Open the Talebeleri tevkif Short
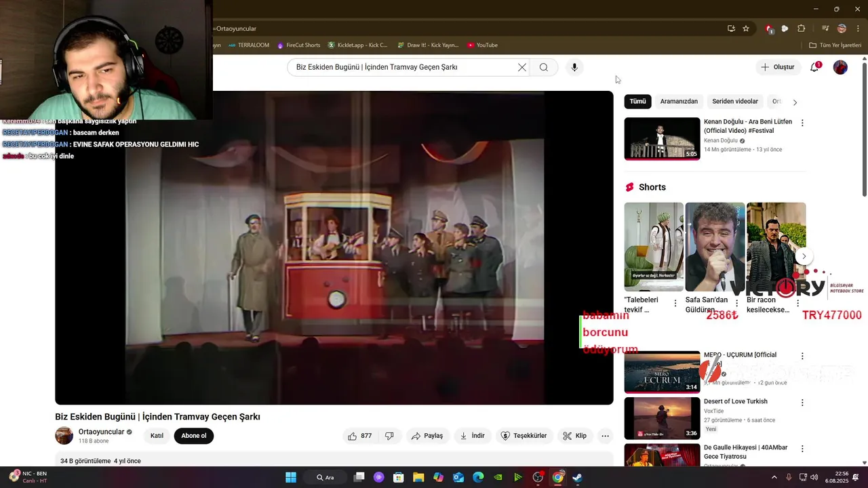 point(654,247)
